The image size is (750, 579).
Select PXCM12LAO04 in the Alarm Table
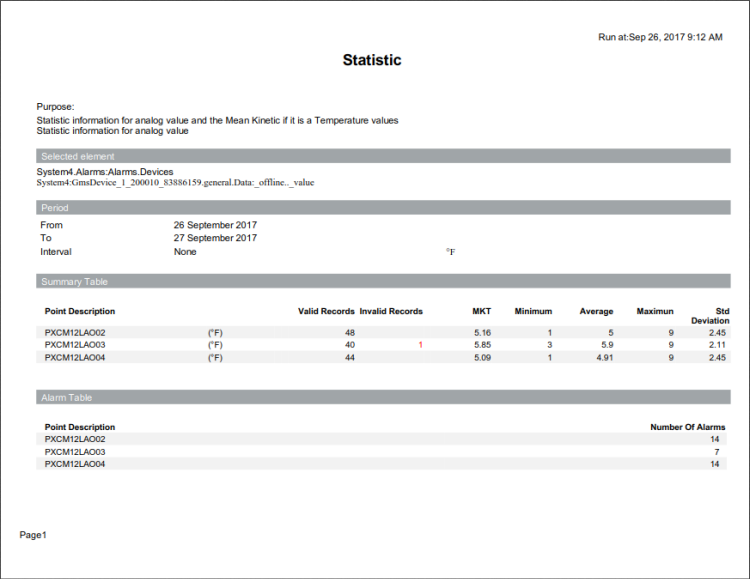(x=75, y=464)
